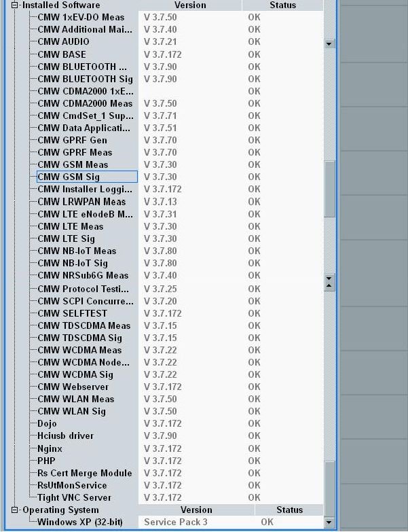Select the Windows XP (32-bit) entry
The height and width of the screenshot is (532, 408).
80,522
